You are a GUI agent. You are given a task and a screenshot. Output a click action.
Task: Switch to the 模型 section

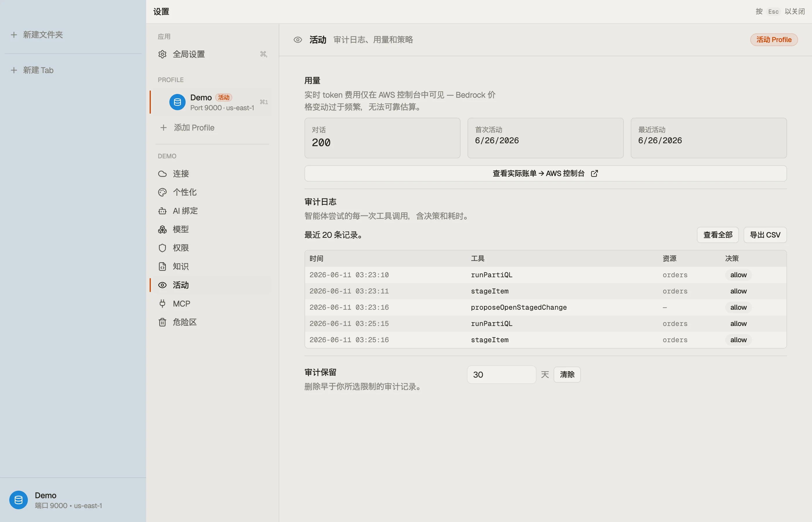[x=213, y=229]
